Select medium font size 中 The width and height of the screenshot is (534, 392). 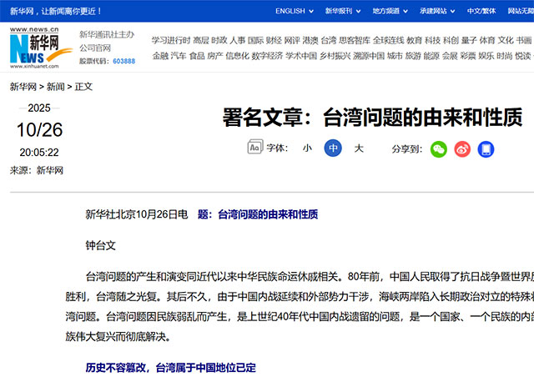(333, 148)
